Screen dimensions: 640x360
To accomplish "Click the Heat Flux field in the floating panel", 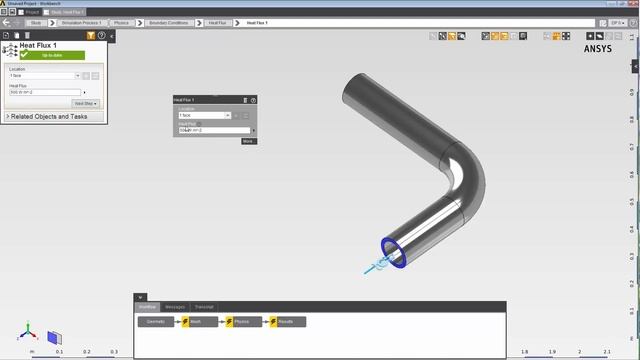I will [214, 130].
